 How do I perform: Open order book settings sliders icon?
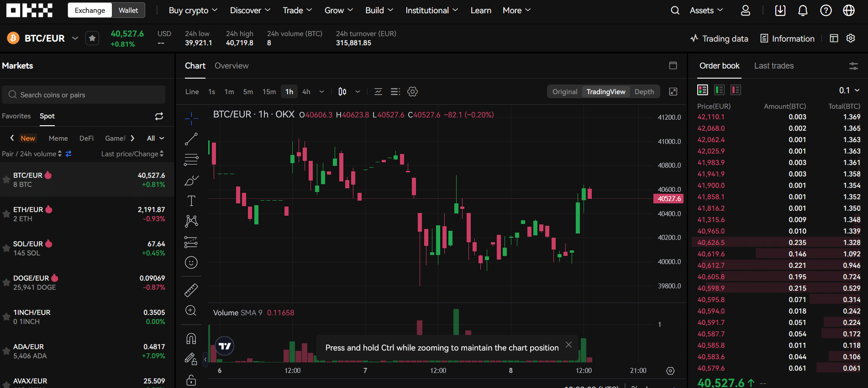[853, 66]
